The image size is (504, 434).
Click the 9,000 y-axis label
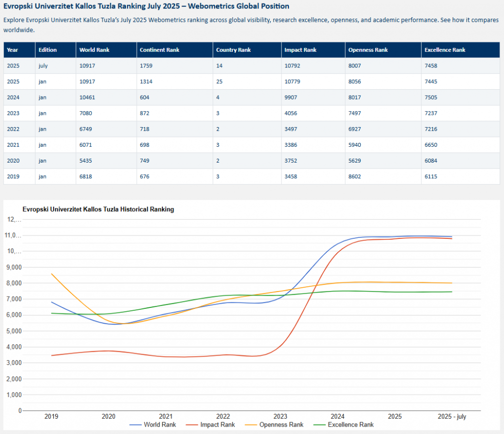(x=14, y=267)
